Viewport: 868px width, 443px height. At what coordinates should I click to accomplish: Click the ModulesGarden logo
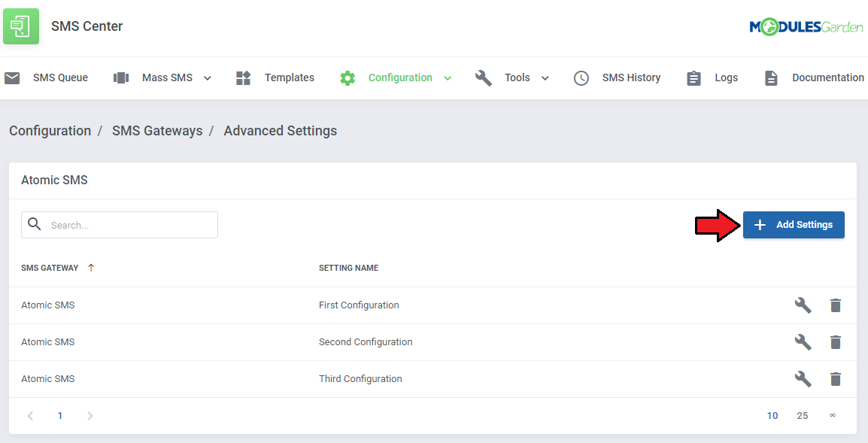pyautogui.click(x=806, y=26)
